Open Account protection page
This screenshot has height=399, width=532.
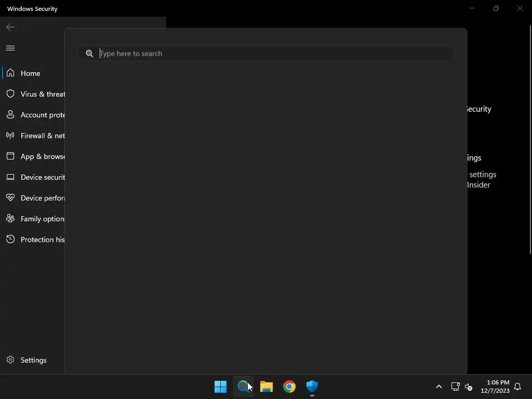tap(33, 115)
